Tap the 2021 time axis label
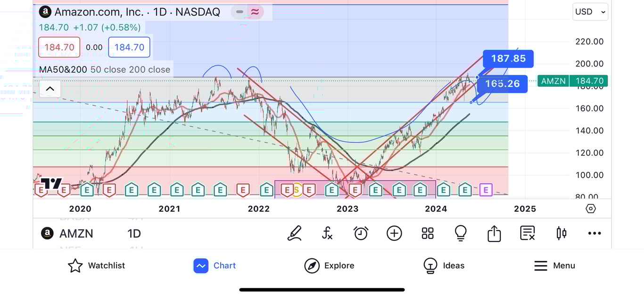The height and width of the screenshot is (297, 644). 169,209
